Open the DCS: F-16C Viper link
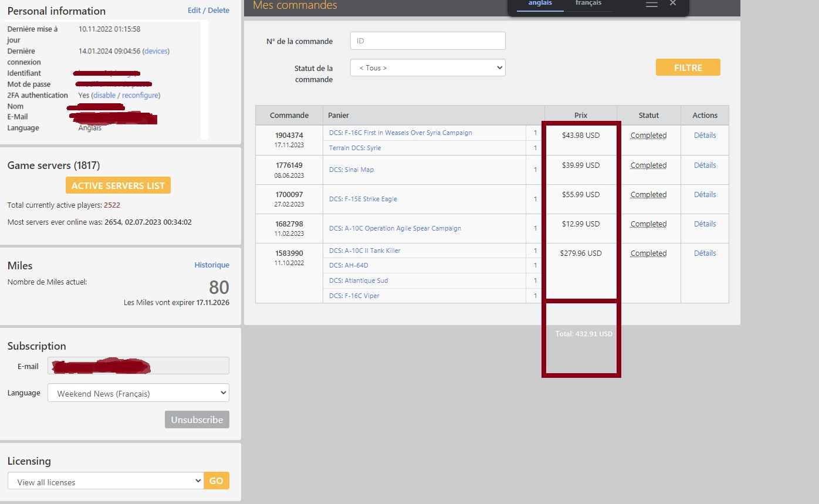Viewport: 819px width, 504px height. [x=354, y=296]
